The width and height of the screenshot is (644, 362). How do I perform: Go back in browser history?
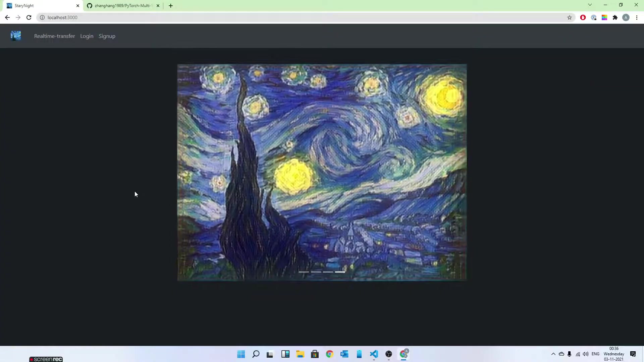coord(7,17)
